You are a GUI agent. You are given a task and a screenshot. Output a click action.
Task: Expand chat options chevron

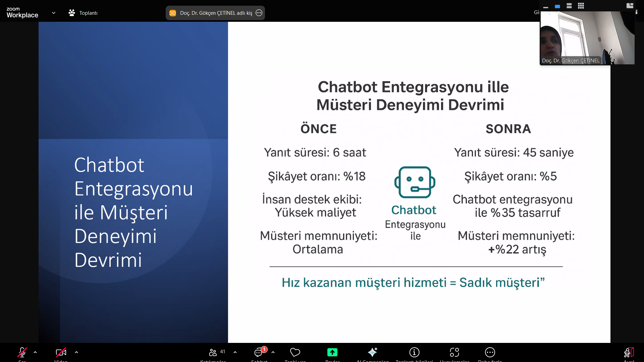(x=273, y=352)
